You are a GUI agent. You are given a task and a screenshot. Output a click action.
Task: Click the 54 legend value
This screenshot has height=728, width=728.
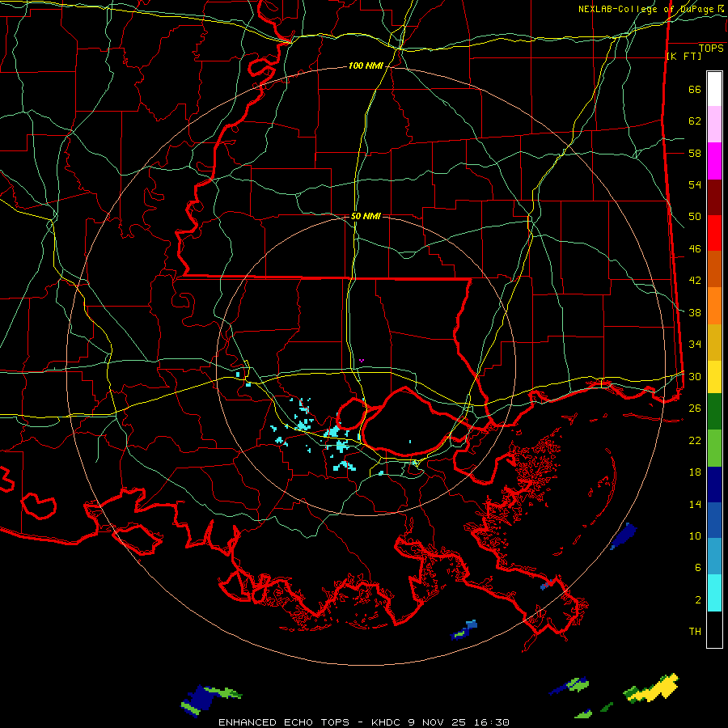[695, 184]
